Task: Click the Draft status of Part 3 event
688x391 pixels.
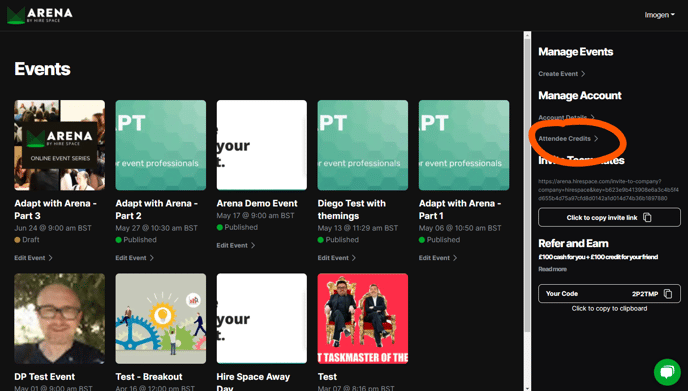Action: [27, 240]
